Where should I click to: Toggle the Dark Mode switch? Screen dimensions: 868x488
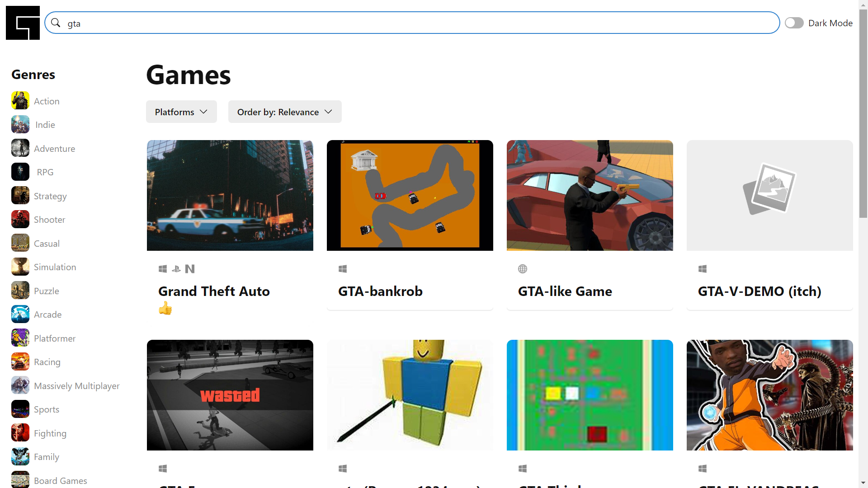[794, 23]
